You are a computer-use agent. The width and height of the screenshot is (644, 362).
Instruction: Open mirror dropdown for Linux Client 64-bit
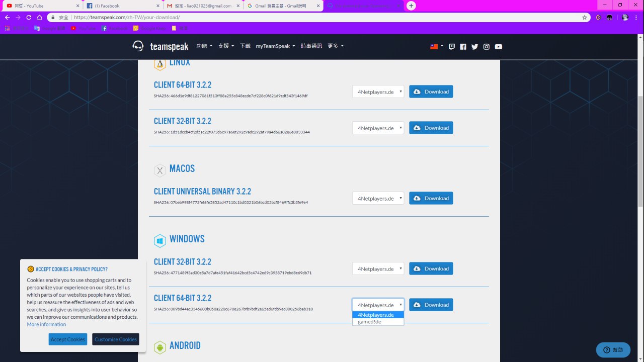[x=378, y=92]
